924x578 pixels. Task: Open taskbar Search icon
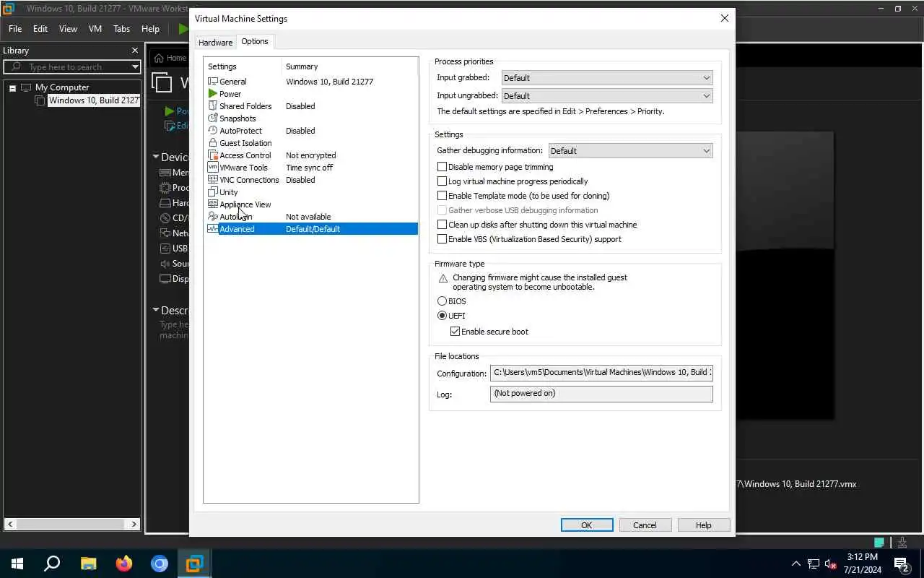point(52,564)
